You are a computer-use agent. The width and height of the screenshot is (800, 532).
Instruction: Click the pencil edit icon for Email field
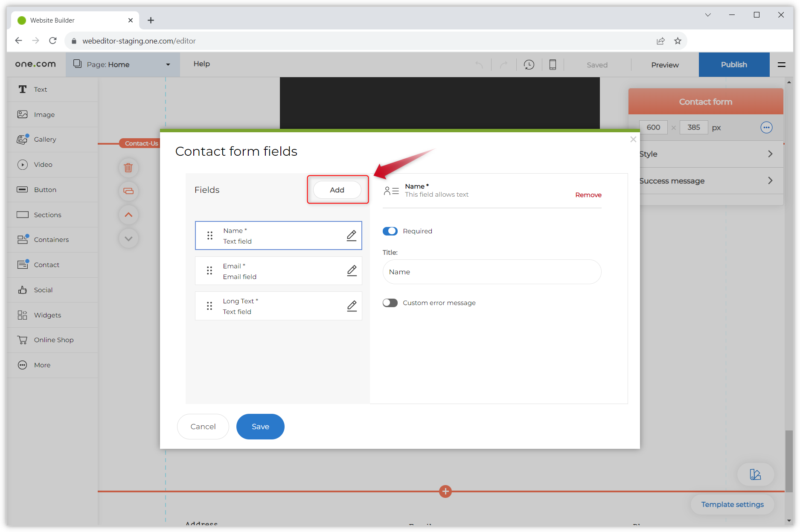352,270
